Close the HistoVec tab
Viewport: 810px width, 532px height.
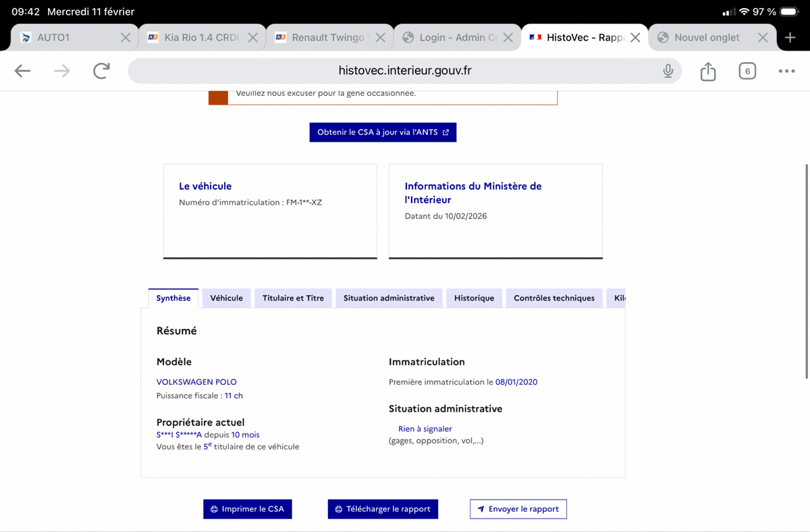[x=635, y=38]
